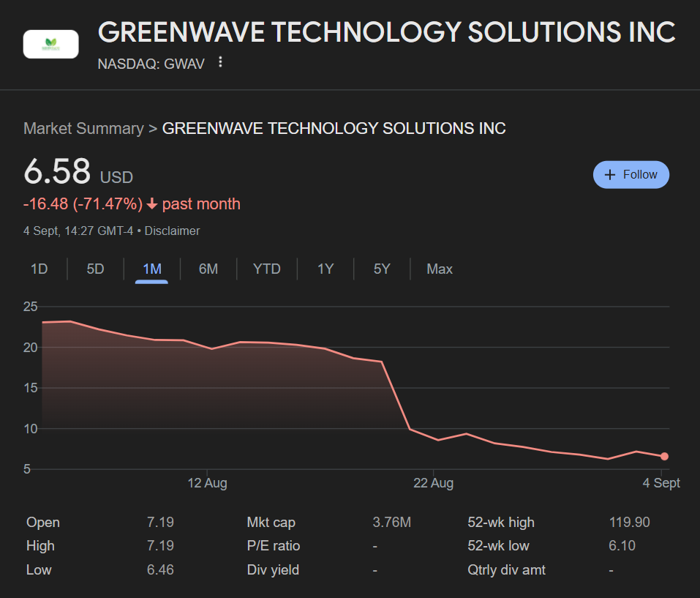This screenshot has width=700, height=598.
Task: Click the 52-wk low value 6.10
Action: [622, 546]
